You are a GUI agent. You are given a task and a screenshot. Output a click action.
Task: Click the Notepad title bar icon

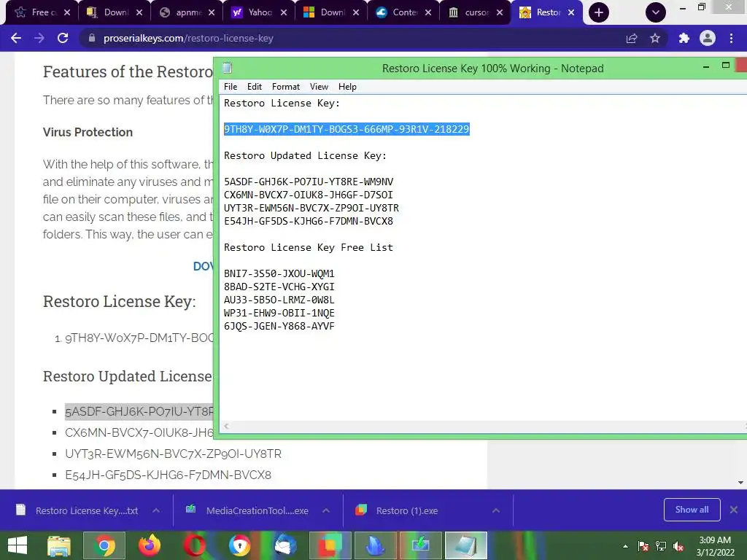tap(228, 68)
